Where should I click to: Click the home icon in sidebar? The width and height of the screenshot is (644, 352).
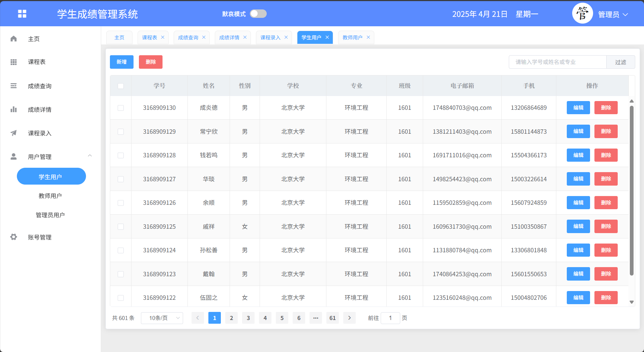coord(13,39)
